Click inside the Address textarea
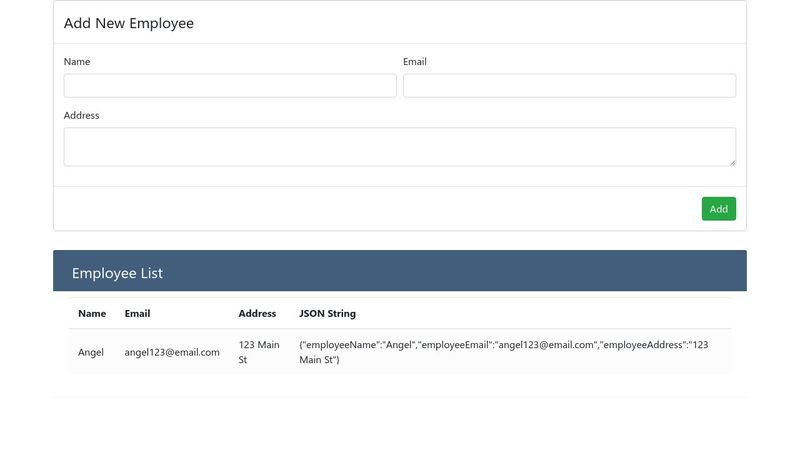 399,146
